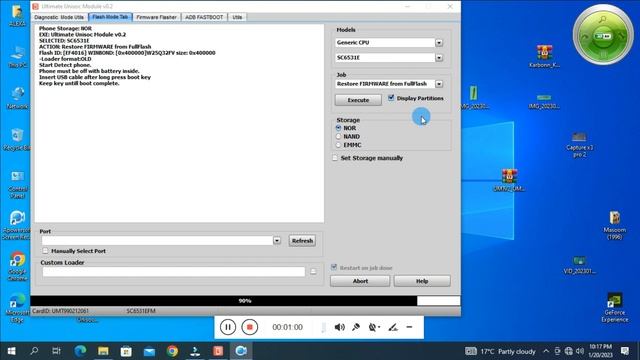This screenshot has width=640, height=360.
Task: Open the Masoom (1996) desktop file
Action: pos(614,225)
